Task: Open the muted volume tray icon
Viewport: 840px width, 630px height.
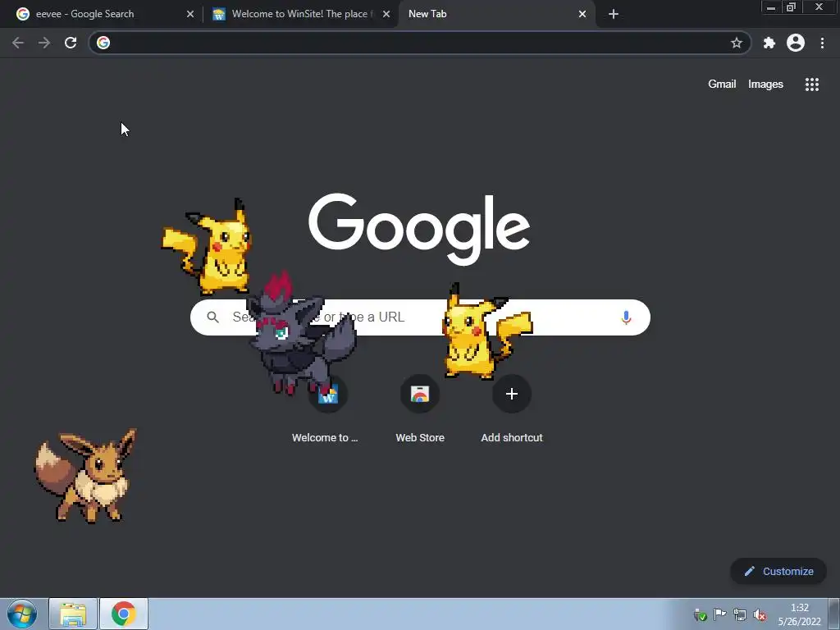Action: tap(760, 615)
